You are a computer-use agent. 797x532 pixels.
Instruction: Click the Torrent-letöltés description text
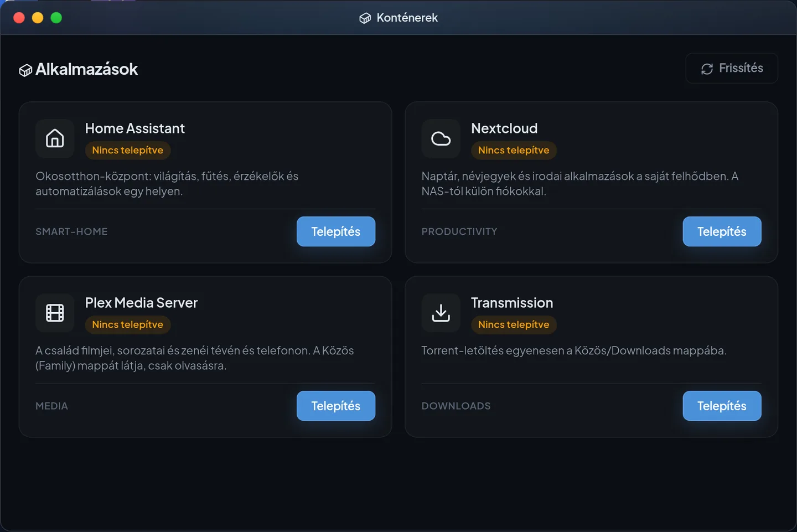click(574, 350)
